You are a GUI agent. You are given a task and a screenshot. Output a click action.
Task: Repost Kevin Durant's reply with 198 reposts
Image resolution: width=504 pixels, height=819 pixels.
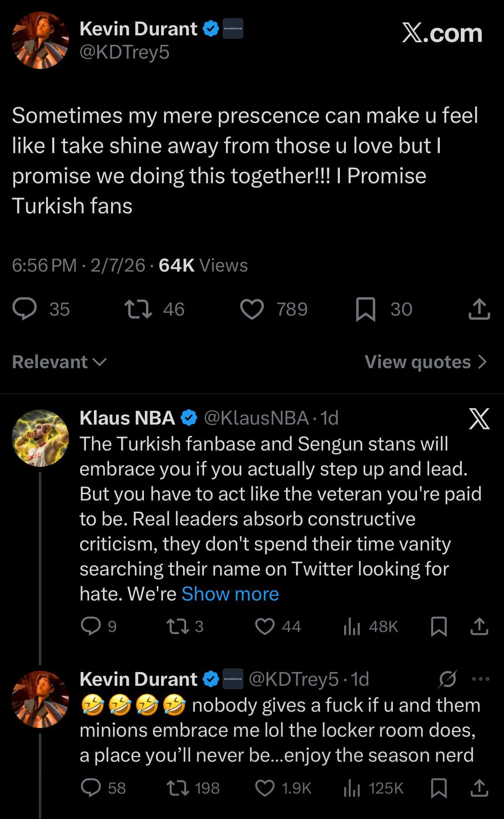point(178,788)
